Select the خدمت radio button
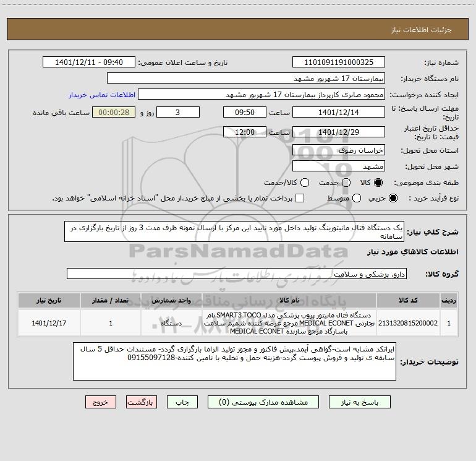The height and width of the screenshot is (461, 476). [x=346, y=183]
